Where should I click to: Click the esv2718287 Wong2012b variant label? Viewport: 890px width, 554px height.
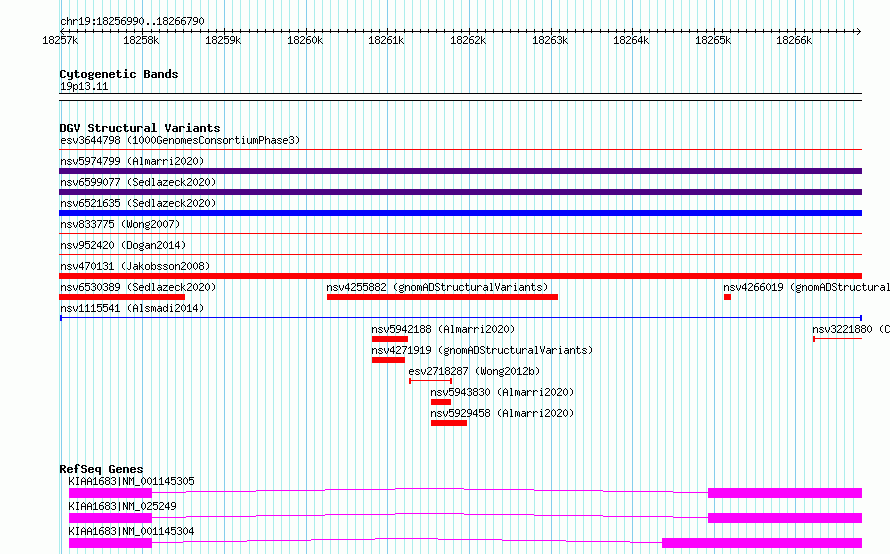[474, 371]
